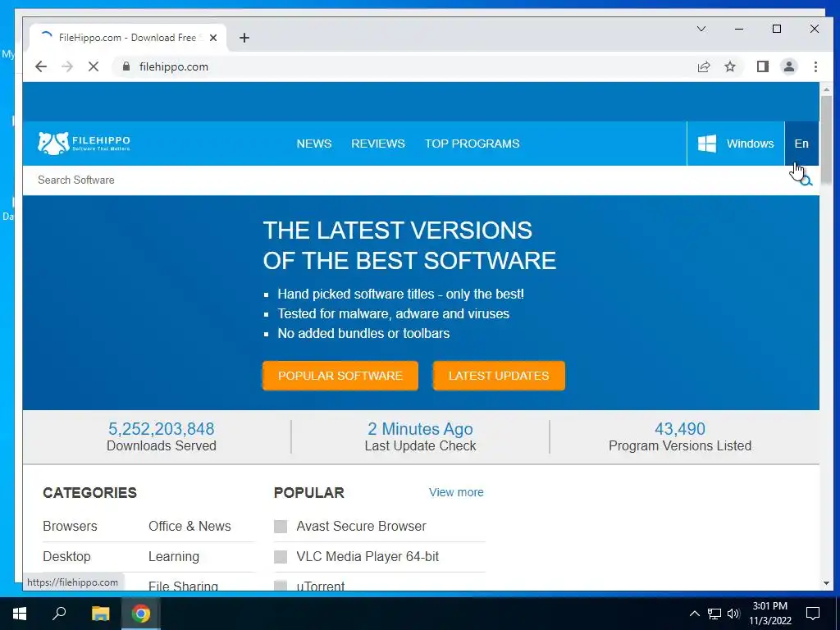This screenshot has height=630, width=840.
Task: Bookmark this page with the star
Action: (729, 66)
